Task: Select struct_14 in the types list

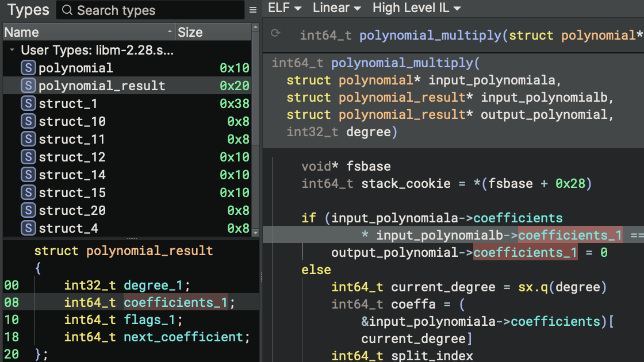Action: (72, 175)
